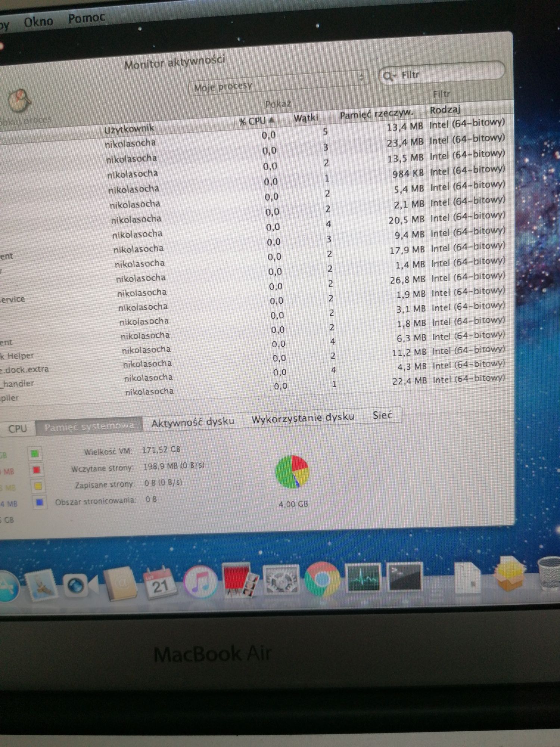
Task: Click the Activity Monitor Dock icon
Action: click(x=363, y=578)
